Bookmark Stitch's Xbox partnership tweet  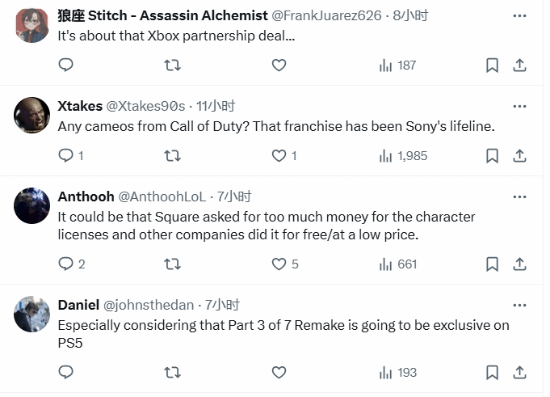tap(492, 65)
